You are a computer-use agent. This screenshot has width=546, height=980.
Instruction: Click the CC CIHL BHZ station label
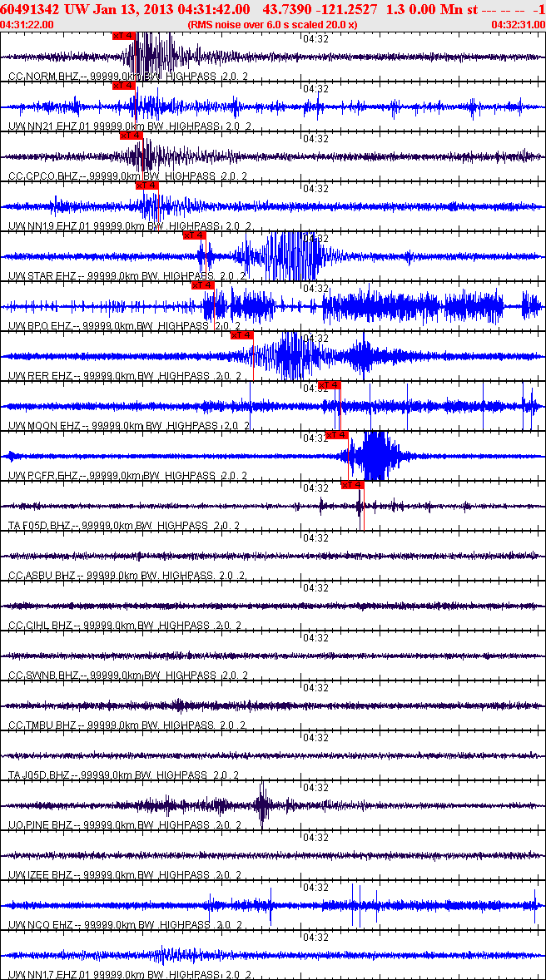125,625
